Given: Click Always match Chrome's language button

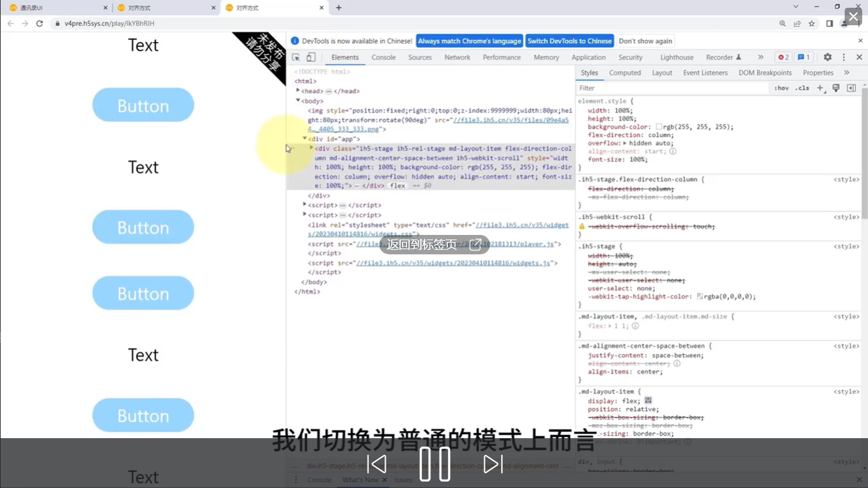Looking at the screenshot, I should (469, 41).
